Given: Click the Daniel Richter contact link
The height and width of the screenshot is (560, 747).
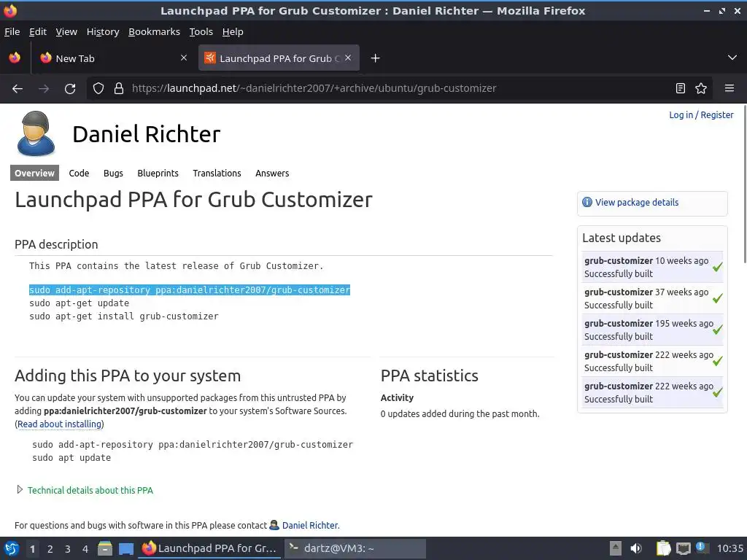Looking at the screenshot, I should click(311, 525).
